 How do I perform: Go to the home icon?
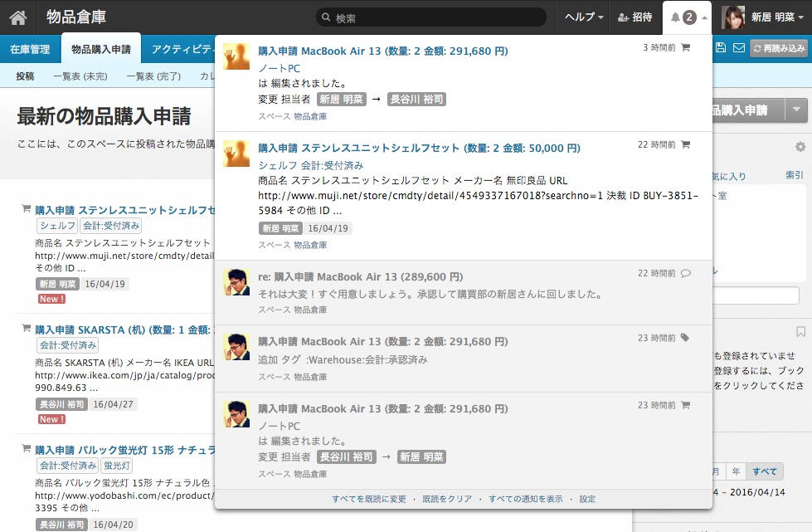(x=18, y=17)
